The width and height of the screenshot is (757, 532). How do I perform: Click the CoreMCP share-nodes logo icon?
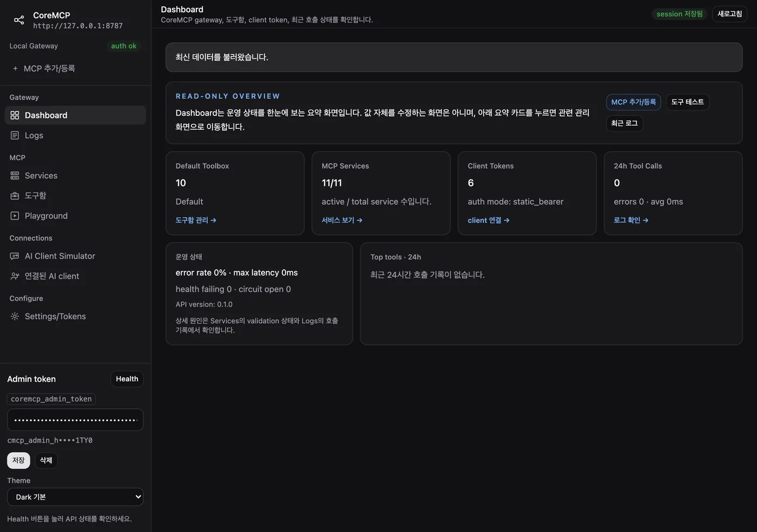(19, 20)
